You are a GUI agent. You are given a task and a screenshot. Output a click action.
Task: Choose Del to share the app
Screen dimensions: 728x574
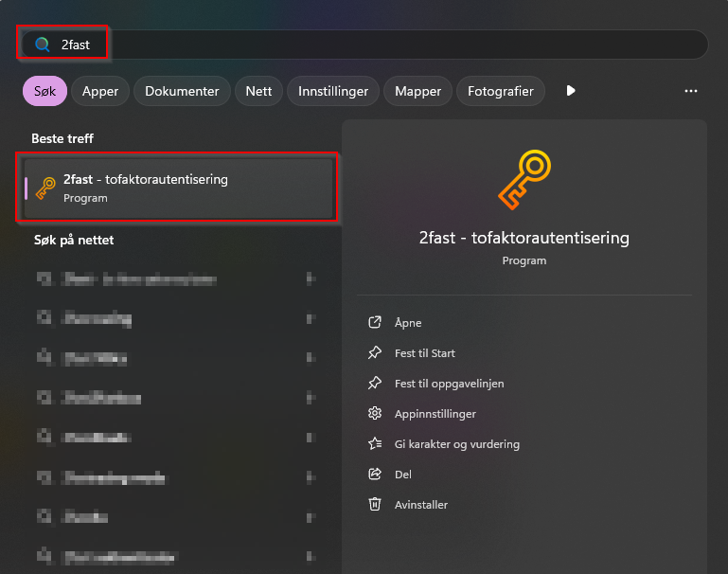[403, 475]
